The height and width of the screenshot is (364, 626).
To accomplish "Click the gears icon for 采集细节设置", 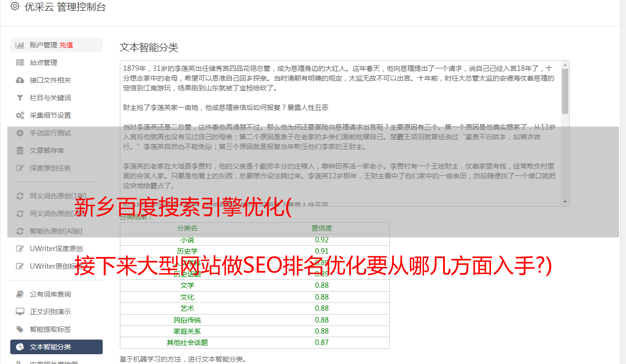I will [20, 115].
